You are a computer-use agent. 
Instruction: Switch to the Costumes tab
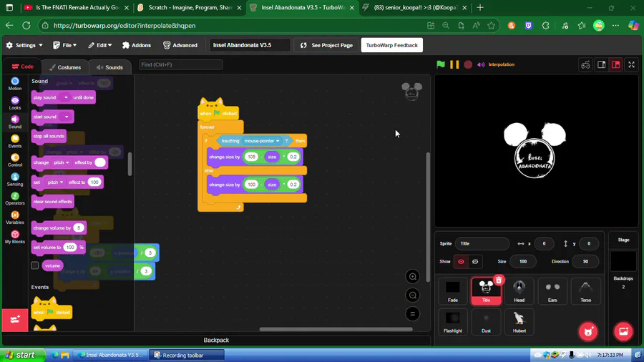65,67
